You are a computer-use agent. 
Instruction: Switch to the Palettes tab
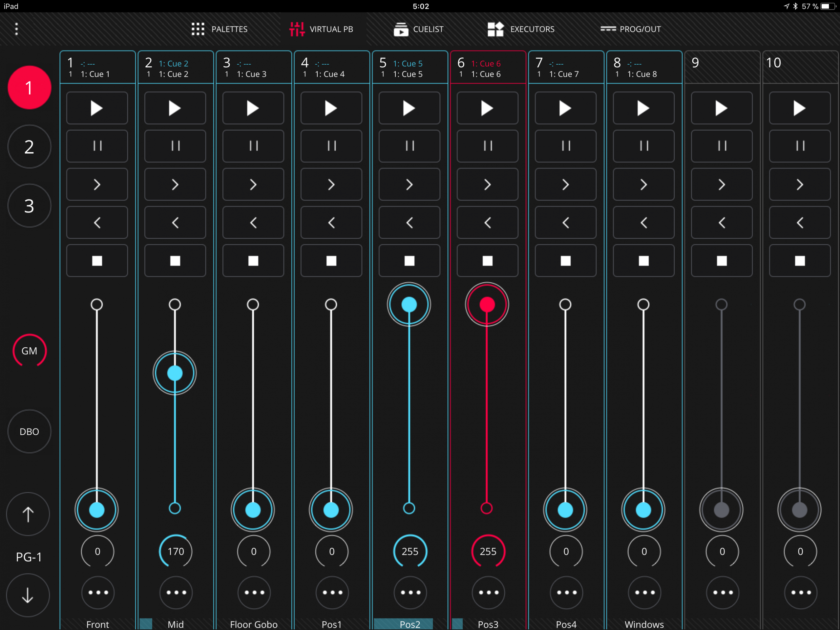pos(220,29)
